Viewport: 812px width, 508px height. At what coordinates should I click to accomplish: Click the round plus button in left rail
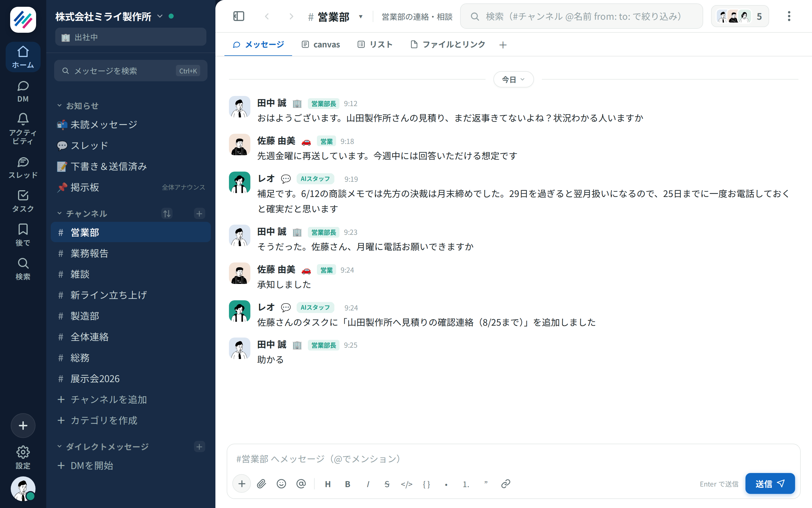coord(23,425)
